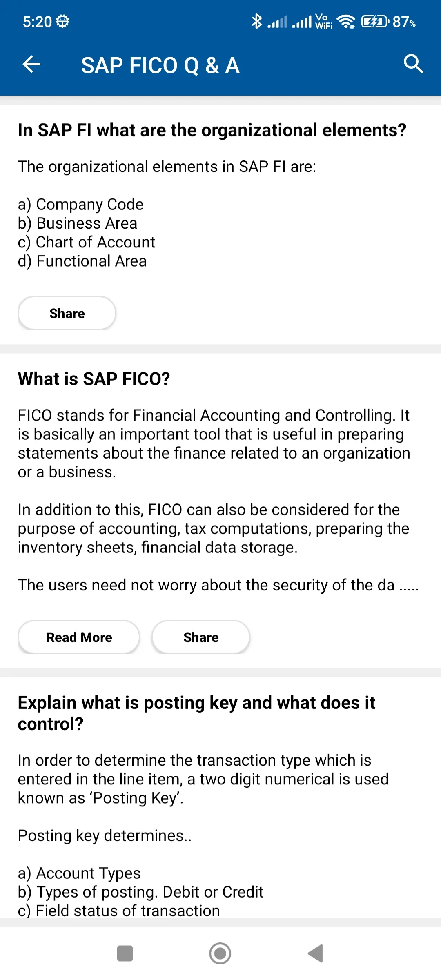Tap the back arrow in header
The image size is (441, 980).
31,65
